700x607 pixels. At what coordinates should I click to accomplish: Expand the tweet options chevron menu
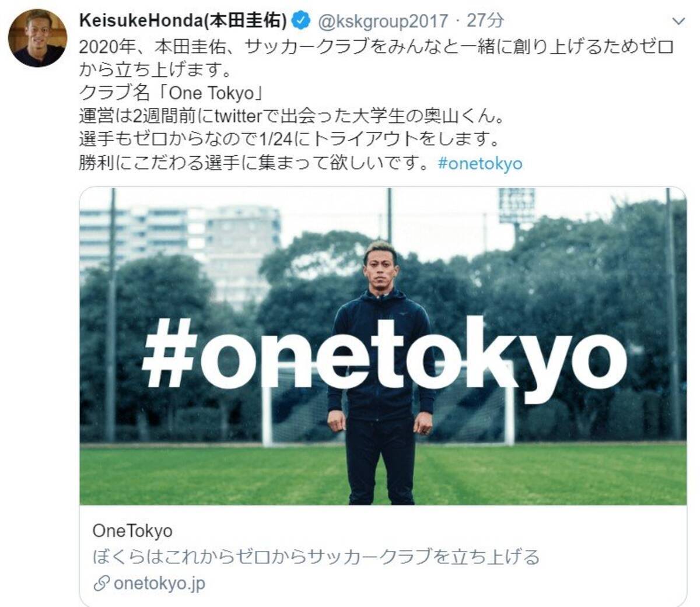pos(678,22)
